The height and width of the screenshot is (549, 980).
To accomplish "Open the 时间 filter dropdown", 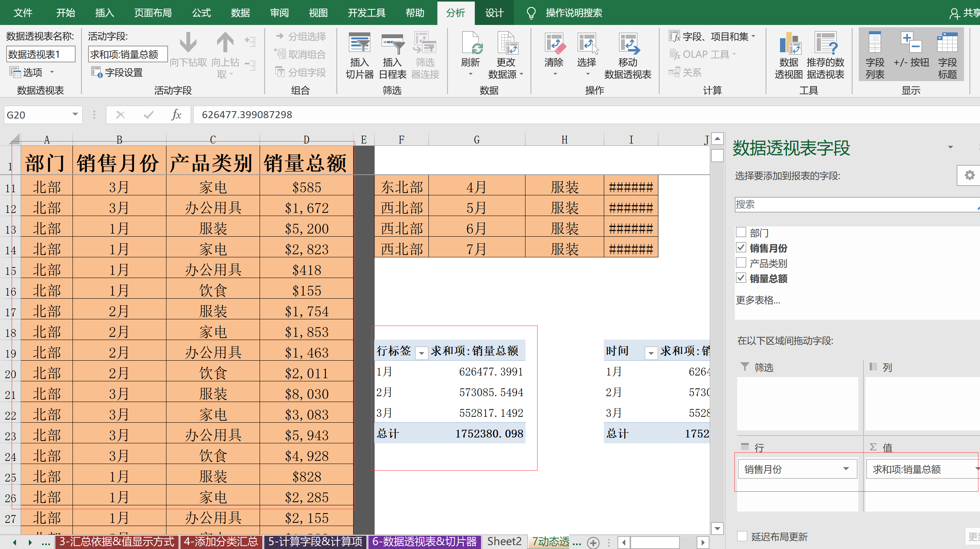I will pyautogui.click(x=651, y=353).
